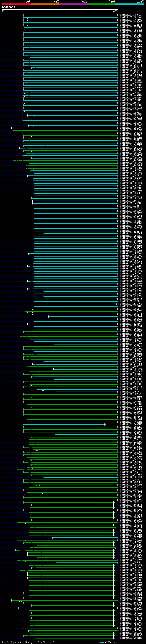Click the UniRef100_B3L3Z2 label
The height and width of the screenshot is (644, 146).
coord(131,120)
